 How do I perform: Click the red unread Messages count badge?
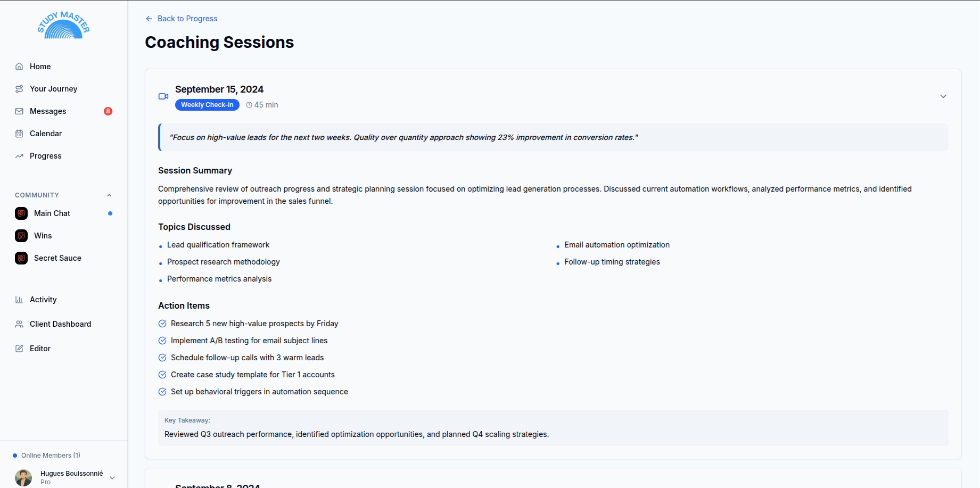click(108, 111)
